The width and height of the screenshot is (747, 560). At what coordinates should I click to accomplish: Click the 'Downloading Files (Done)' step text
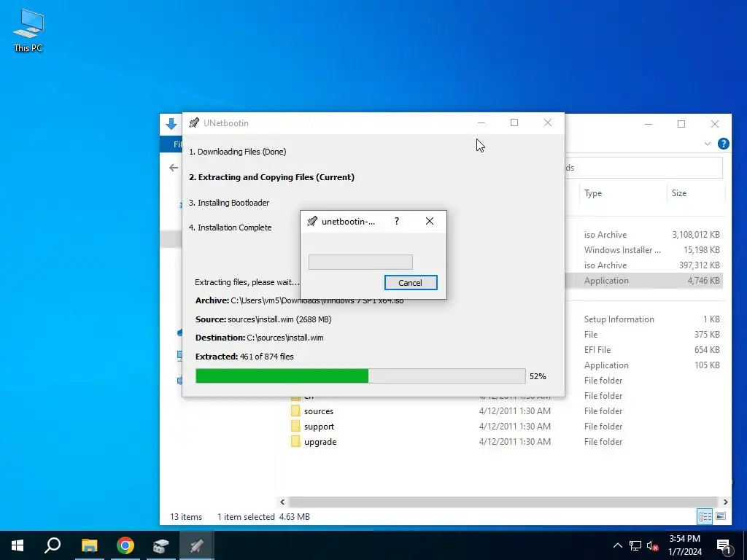[x=237, y=152]
